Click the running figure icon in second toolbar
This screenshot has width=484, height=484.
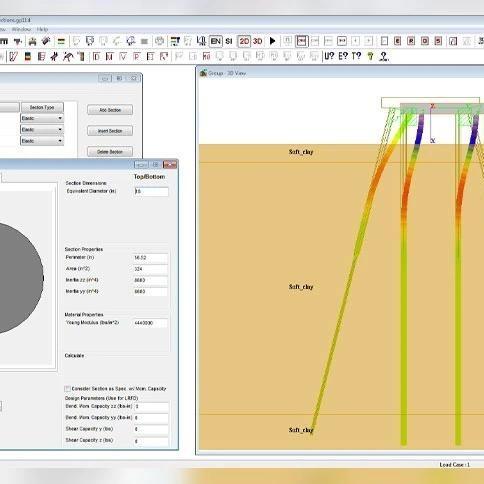tap(68, 56)
